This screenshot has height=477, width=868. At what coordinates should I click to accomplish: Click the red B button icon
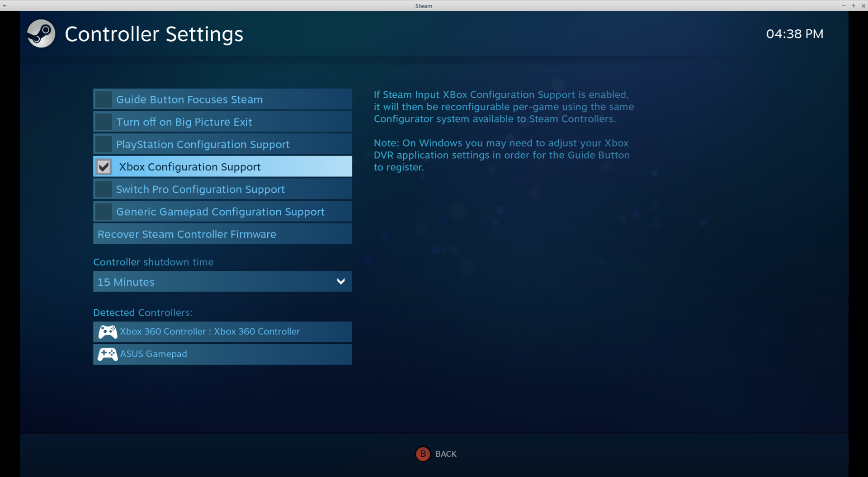(423, 454)
